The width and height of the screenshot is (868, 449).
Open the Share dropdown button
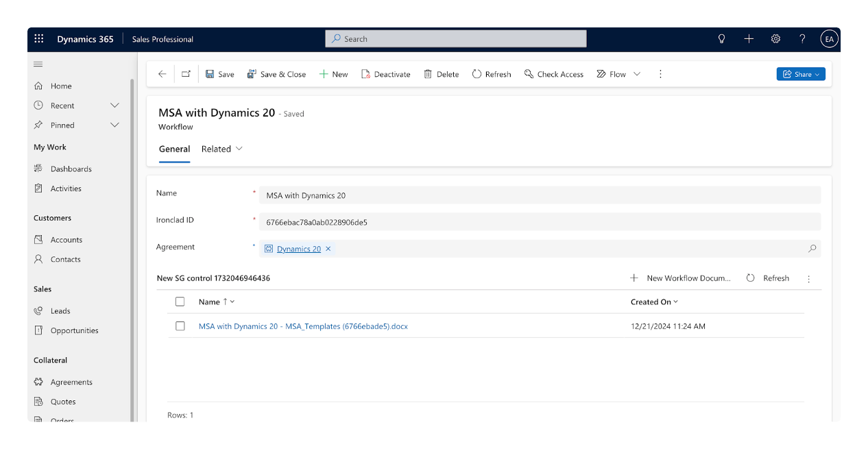click(801, 74)
